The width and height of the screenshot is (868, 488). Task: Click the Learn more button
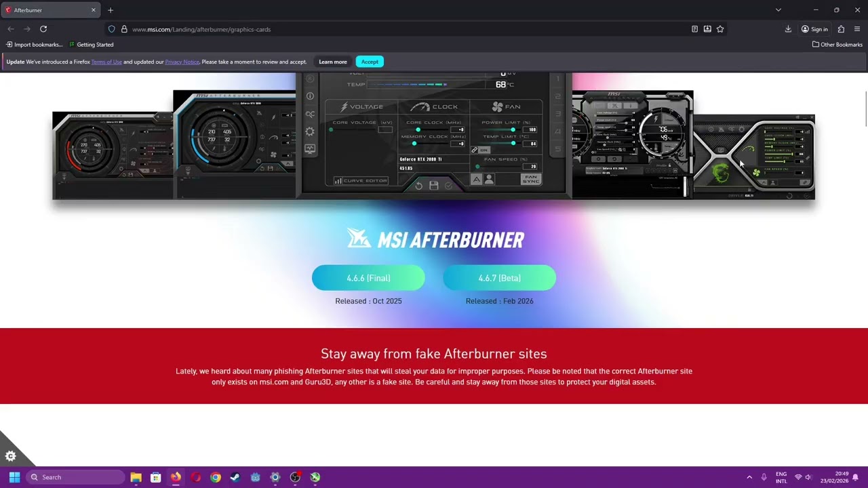pyautogui.click(x=333, y=62)
